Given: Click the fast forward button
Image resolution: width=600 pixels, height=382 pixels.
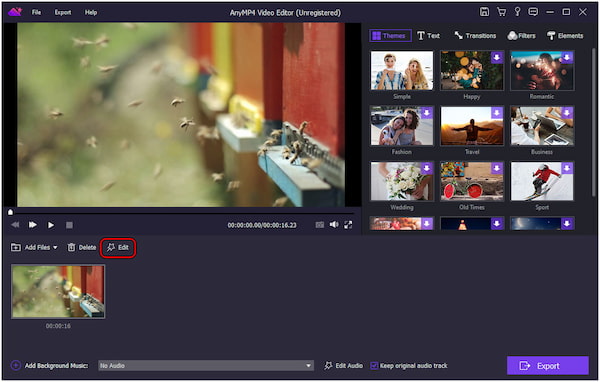Looking at the screenshot, I should [x=33, y=225].
